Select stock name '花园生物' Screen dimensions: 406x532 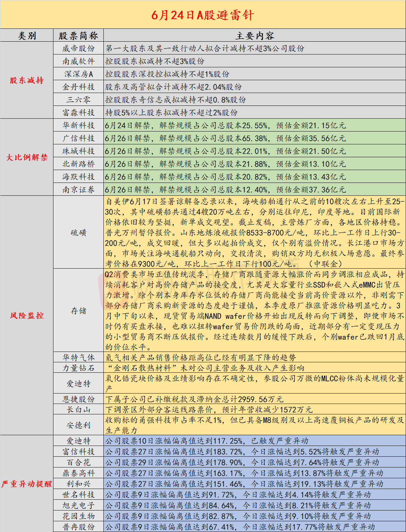(x=78, y=516)
